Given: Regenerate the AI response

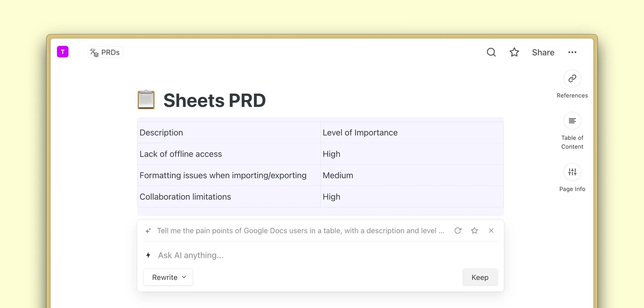Looking at the screenshot, I should tap(457, 230).
